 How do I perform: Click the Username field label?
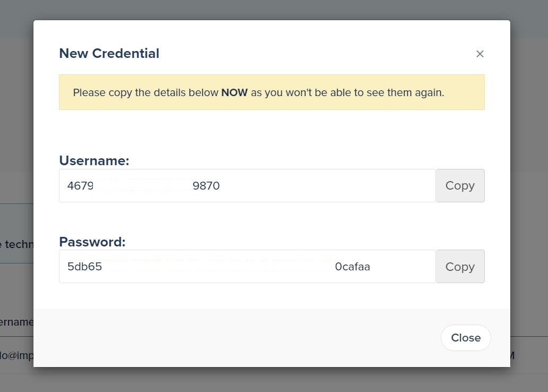tap(93, 160)
